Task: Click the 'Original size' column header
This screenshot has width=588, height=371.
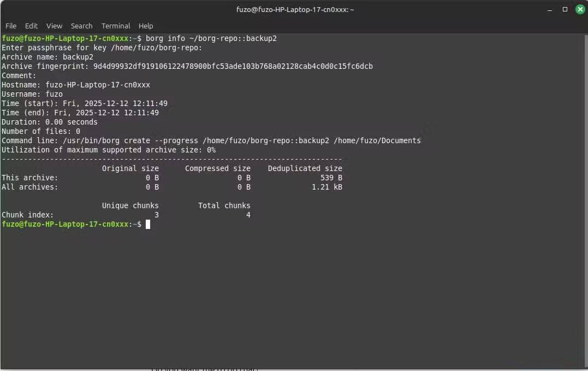Action: point(130,168)
